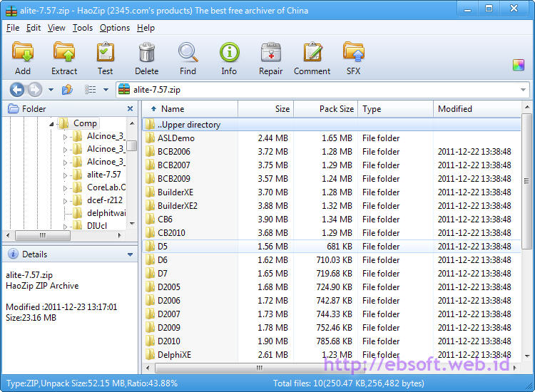Click the list view mode icon
The height and width of the screenshot is (392, 535).
90,90
